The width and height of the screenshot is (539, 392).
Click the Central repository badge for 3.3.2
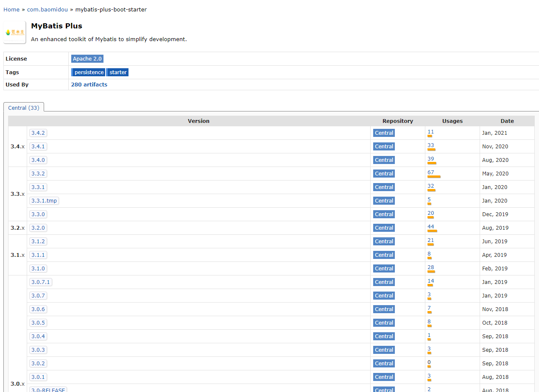(x=383, y=173)
